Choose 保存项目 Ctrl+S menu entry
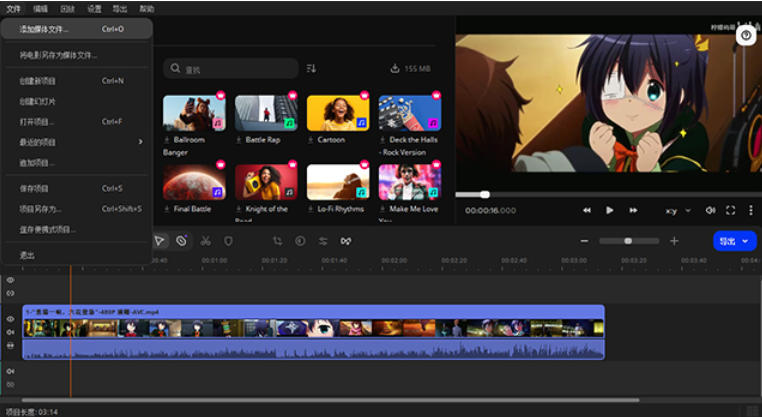Screen dimensions: 762x417 [x=77, y=189]
